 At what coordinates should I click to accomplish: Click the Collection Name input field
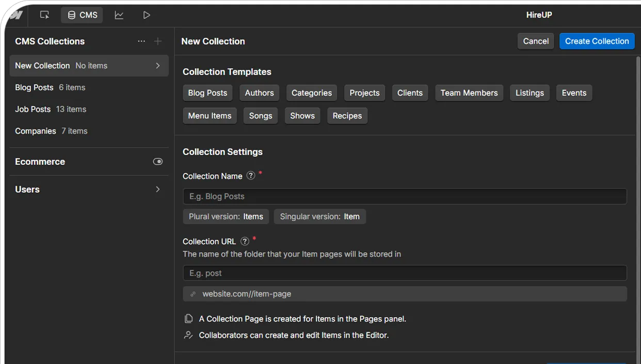tap(405, 196)
